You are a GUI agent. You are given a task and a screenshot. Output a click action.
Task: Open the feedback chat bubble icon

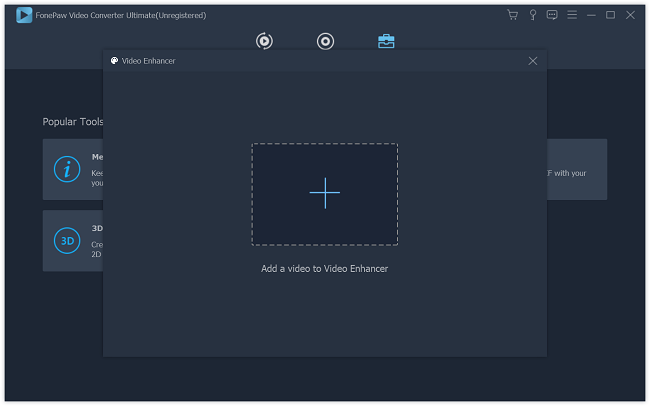coord(552,15)
